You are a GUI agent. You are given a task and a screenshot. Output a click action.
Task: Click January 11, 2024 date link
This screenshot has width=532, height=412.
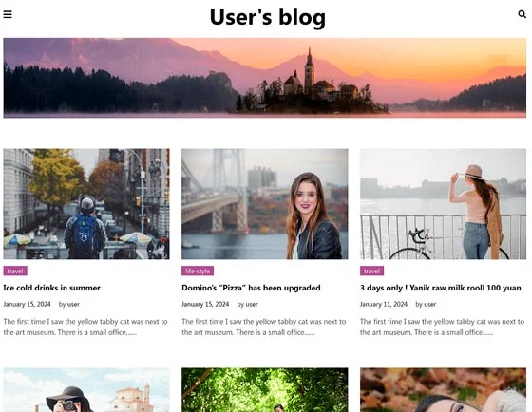pos(384,304)
